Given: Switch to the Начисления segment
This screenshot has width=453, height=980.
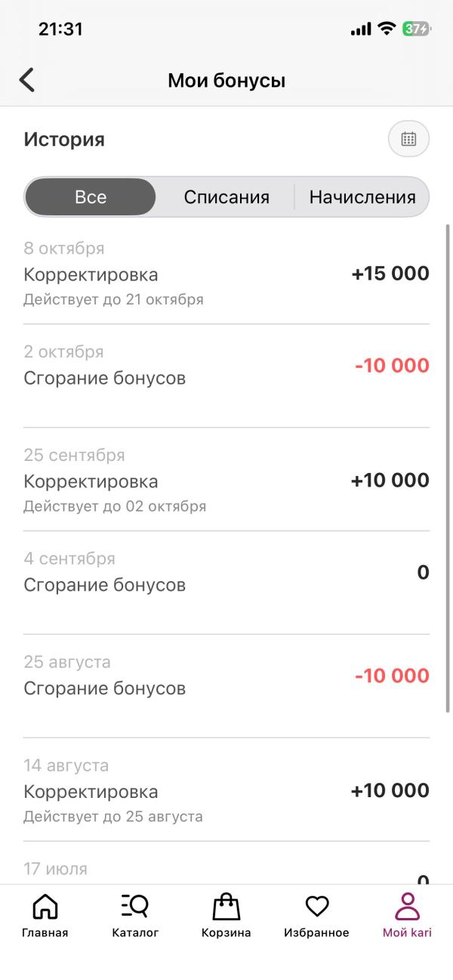Looking at the screenshot, I should click(x=362, y=197).
